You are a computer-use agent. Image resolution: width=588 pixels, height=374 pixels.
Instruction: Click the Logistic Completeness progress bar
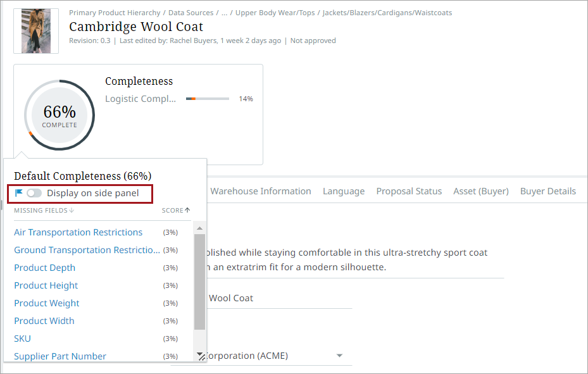pos(208,99)
